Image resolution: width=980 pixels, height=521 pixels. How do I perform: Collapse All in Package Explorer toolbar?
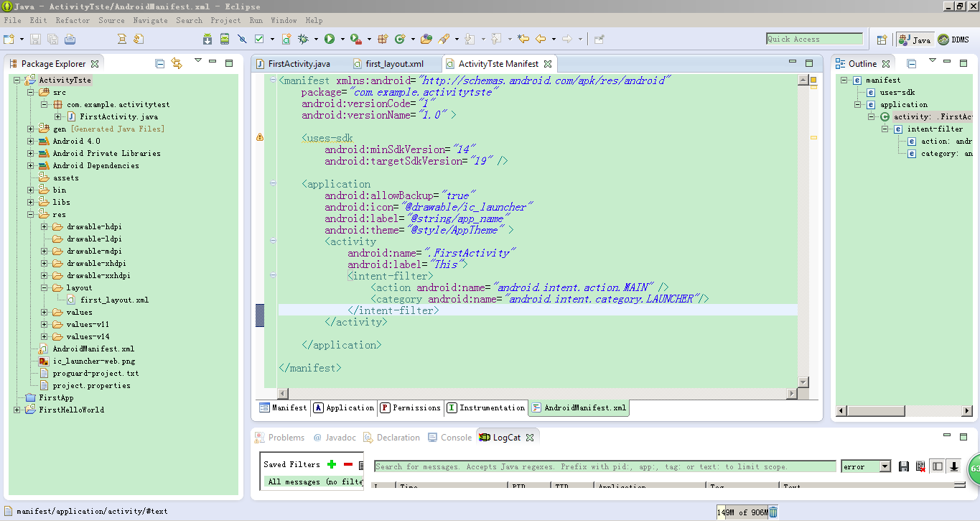[160, 64]
